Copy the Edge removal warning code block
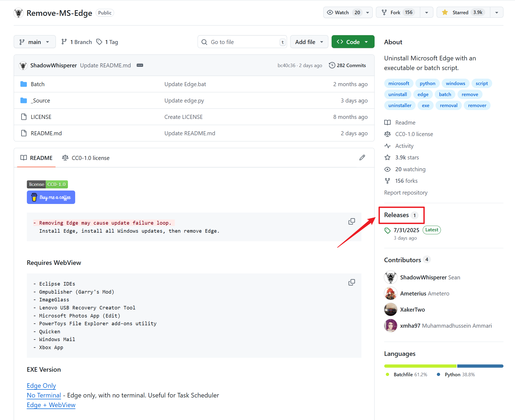The height and width of the screenshot is (420, 515). click(x=351, y=222)
